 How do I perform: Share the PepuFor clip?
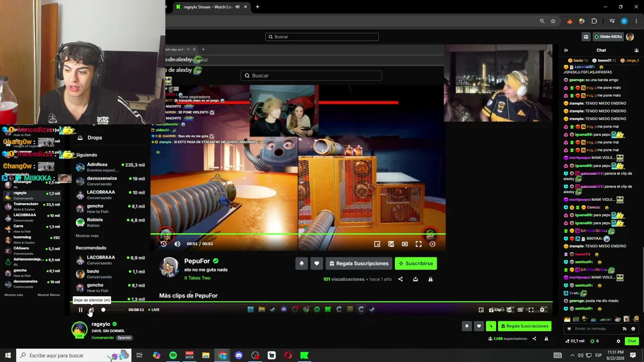400,279
